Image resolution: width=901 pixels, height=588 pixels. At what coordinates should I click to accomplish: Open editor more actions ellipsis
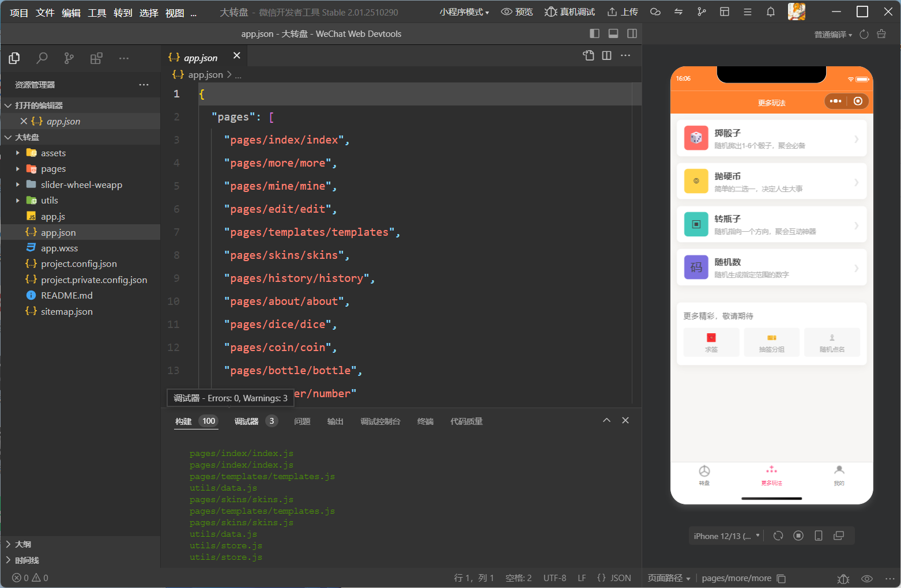pos(625,55)
